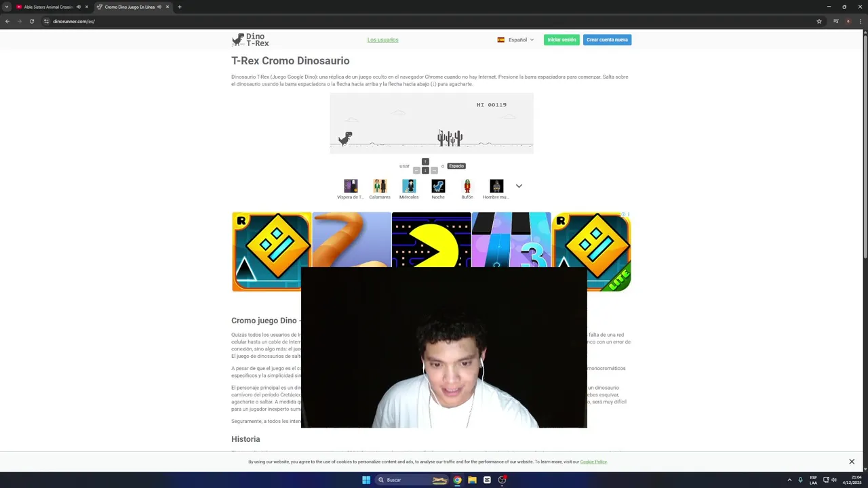Close the cookie notice banner

(x=852, y=462)
